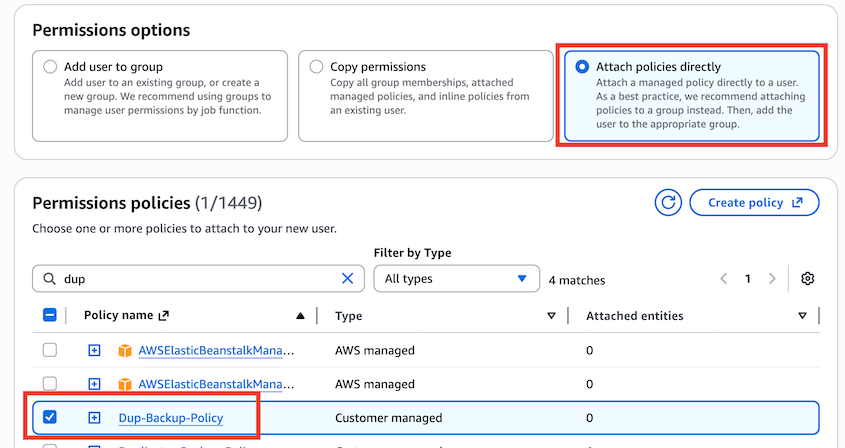845x448 pixels.
Task: Open external link icon beside Policy name
Action: tap(163, 315)
